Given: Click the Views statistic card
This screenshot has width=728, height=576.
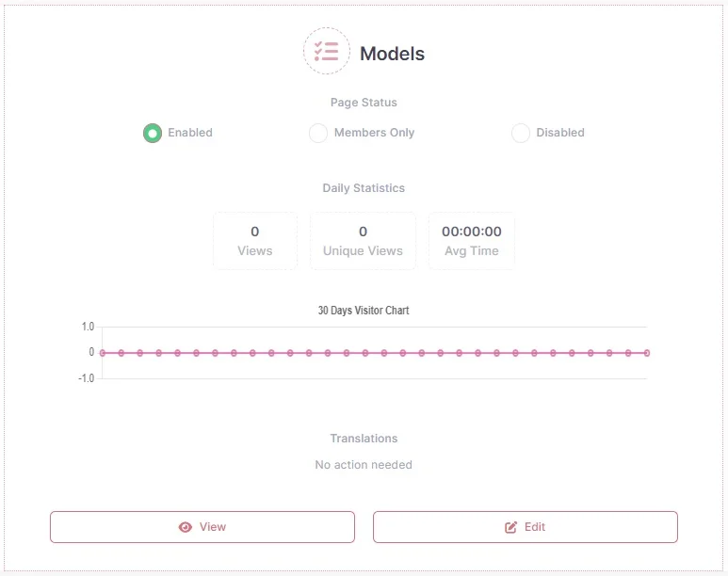Looking at the screenshot, I should pyautogui.click(x=255, y=241).
